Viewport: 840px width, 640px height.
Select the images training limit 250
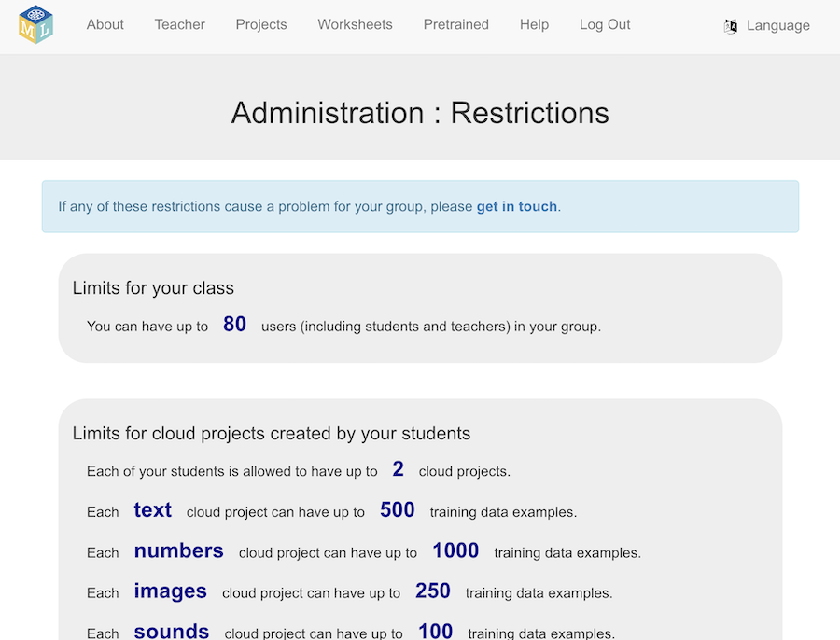pos(433,591)
